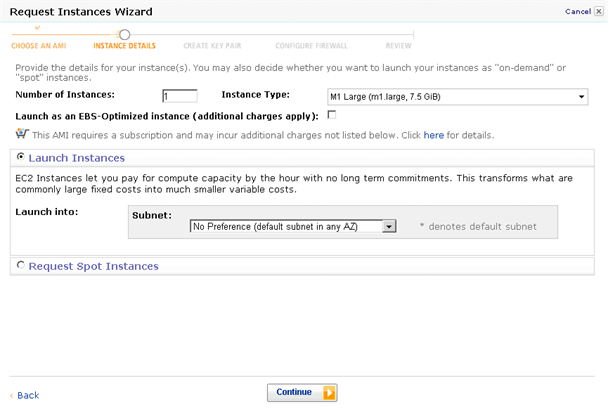Click the 'Instance Type:' label
Screen dimensions: 609x412
click(256, 95)
